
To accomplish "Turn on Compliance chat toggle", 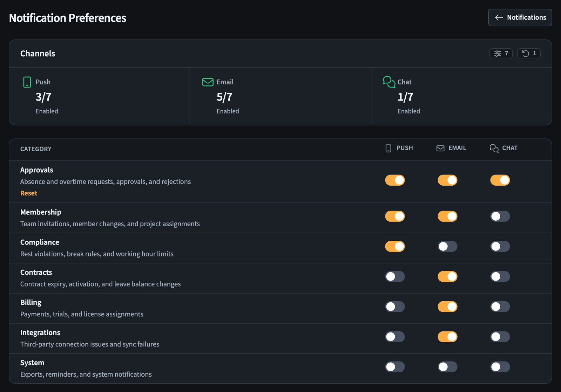I will click(x=500, y=246).
